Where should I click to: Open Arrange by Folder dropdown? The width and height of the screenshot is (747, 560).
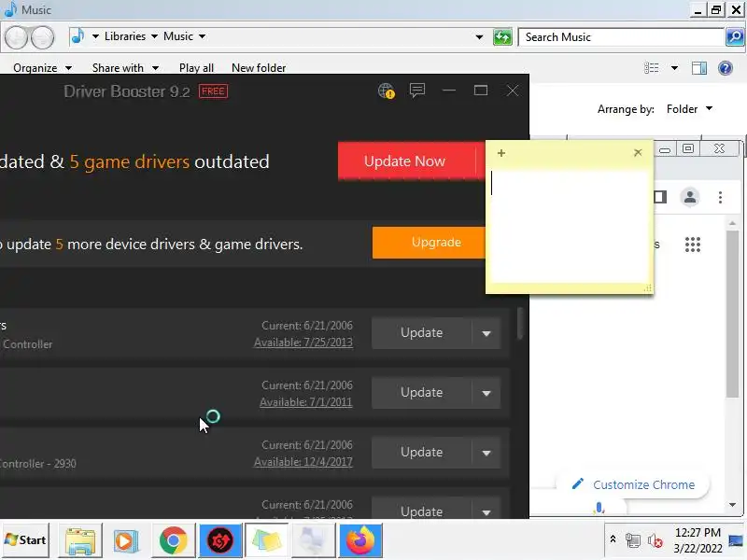pos(689,109)
